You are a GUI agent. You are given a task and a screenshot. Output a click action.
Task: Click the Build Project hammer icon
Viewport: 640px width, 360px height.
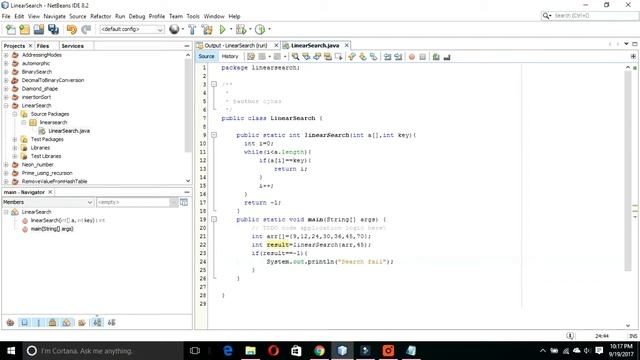tap(192, 29)
